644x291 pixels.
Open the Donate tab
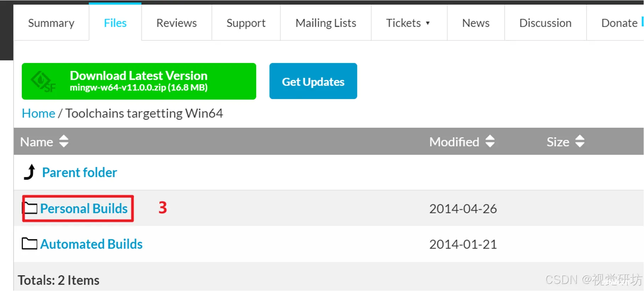point(619,23)
